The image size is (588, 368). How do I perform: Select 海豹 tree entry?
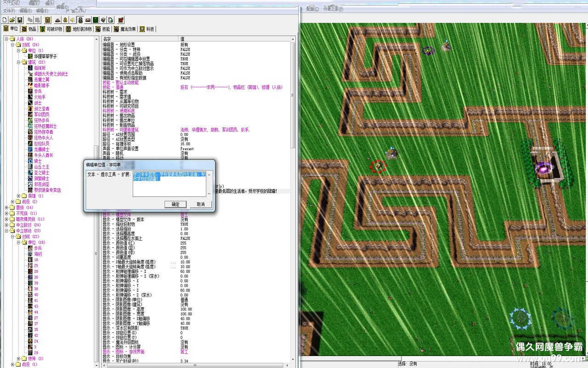tap(38, 254)
